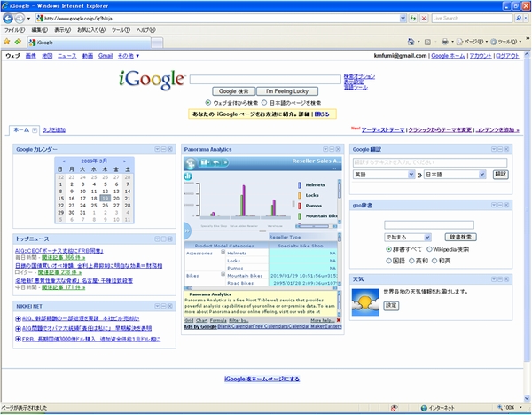Go to next month in Google Calendar gadget
Image resolution: width=532 pixels, height=415 pixels.
point(124,161)
